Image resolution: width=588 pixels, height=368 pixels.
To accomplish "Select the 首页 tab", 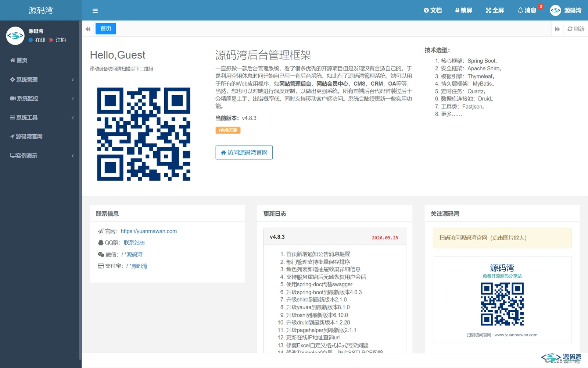I will pyautogui.click(x=106, y=28).
